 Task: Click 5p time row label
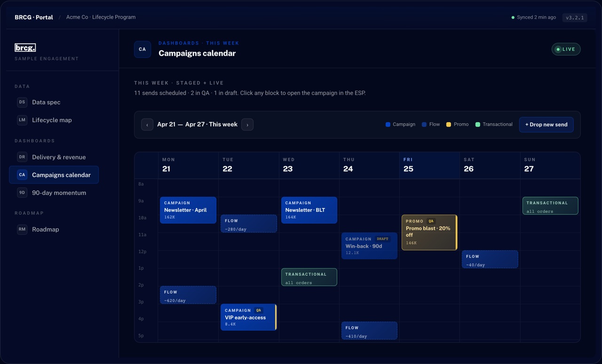click(141, 336)
